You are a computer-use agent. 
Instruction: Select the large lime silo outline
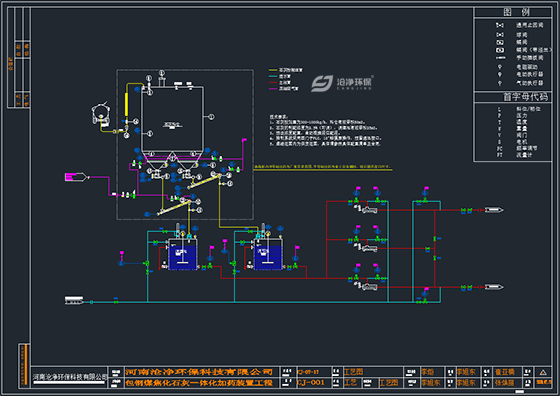tap(172, 120)
